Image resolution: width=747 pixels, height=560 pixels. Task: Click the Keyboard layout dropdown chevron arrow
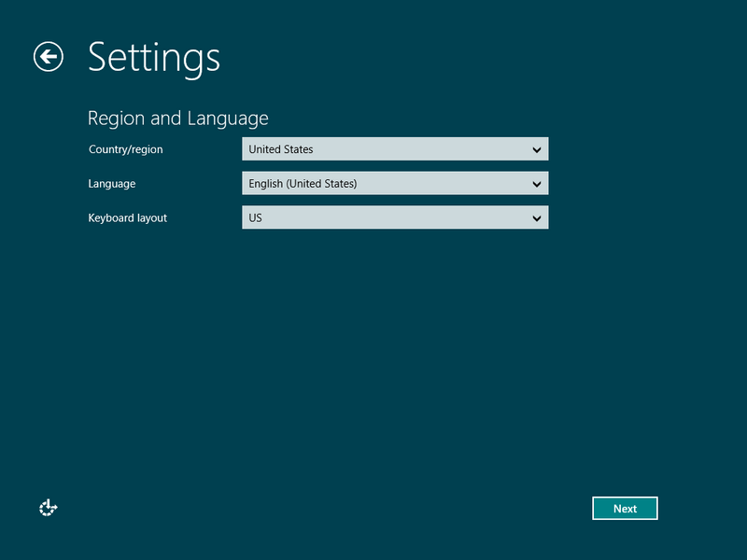(536, 218)
